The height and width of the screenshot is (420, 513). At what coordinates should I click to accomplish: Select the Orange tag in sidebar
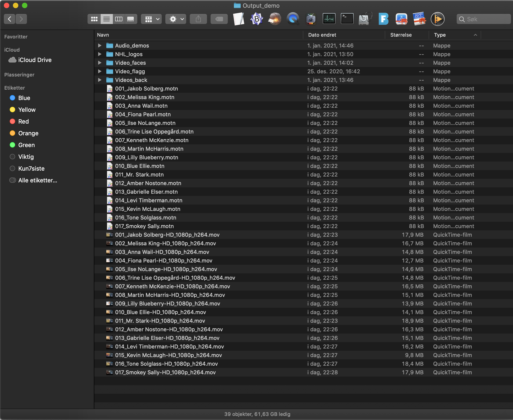click(24, 133)
